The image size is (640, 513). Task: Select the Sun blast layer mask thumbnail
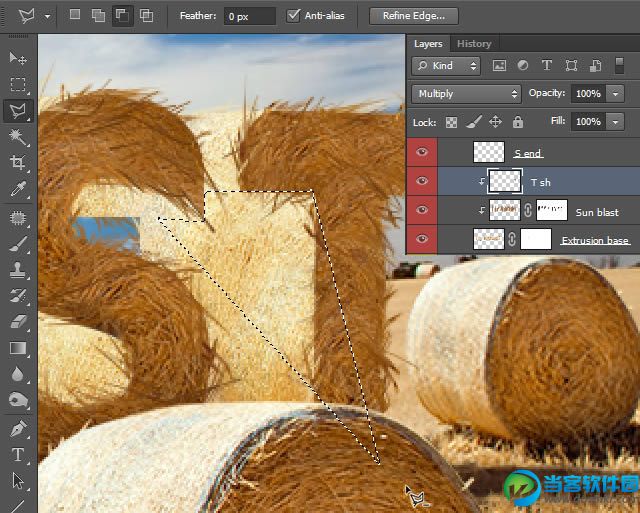click(x=551, y=211)
